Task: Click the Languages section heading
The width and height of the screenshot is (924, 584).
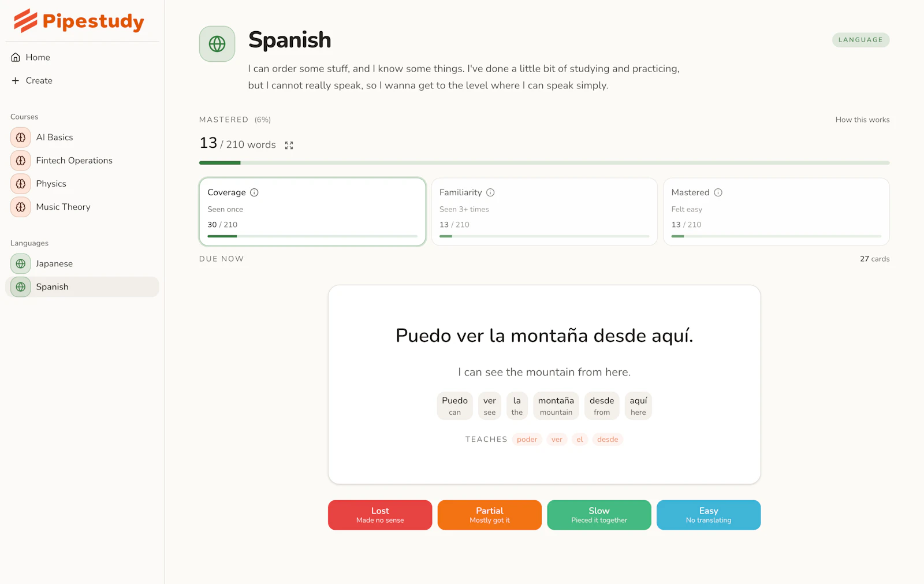Action: [x=29, y=243]
